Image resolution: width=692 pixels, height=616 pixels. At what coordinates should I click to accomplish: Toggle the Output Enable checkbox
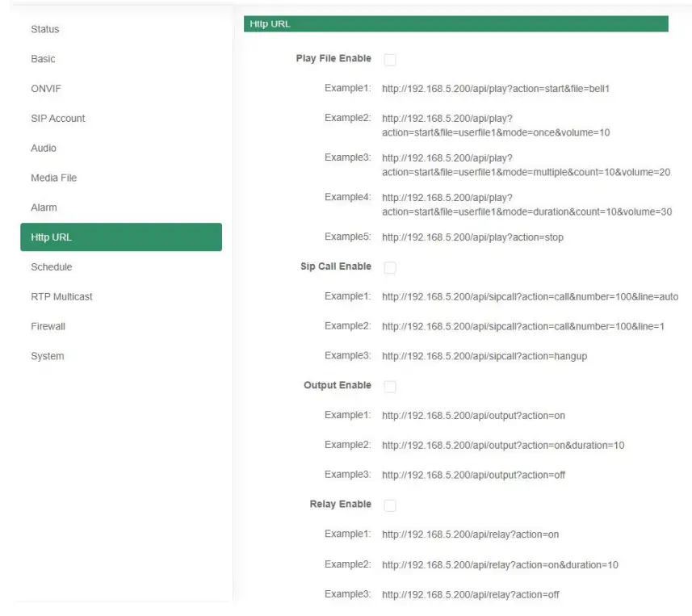point(390,387)
